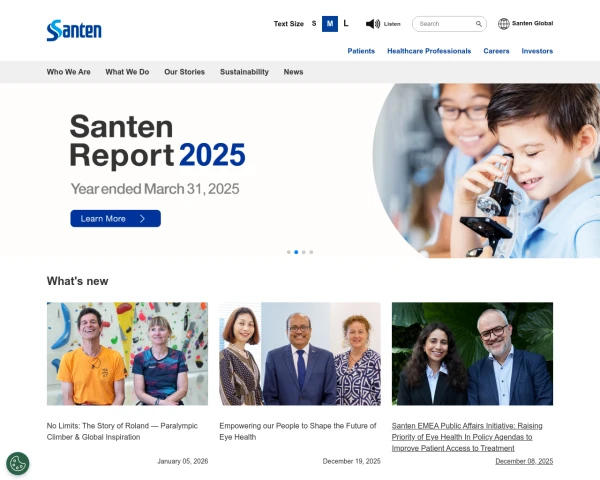Select the third carousel dot
The height and width of the screenshot is (480, 600).
tap(304, 252)
